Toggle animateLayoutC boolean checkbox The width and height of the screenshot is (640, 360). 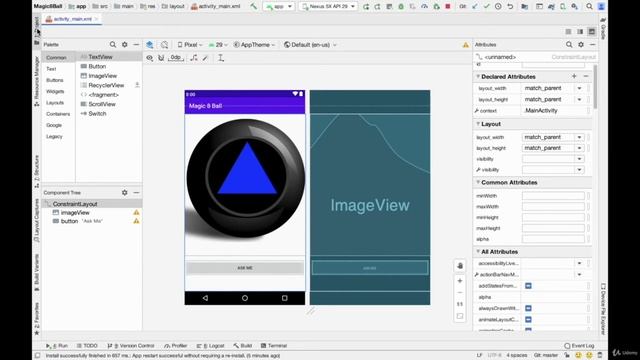pyautogui.click(x=528, y=319)
